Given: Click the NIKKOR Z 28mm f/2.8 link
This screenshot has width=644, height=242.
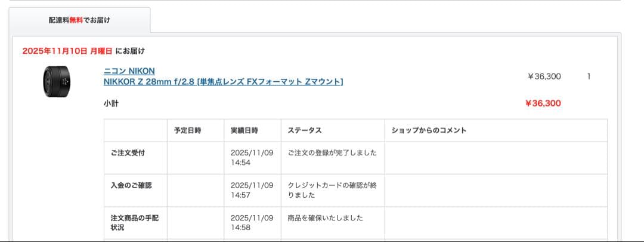Looking at the screenshot, I should coord(223,82).
